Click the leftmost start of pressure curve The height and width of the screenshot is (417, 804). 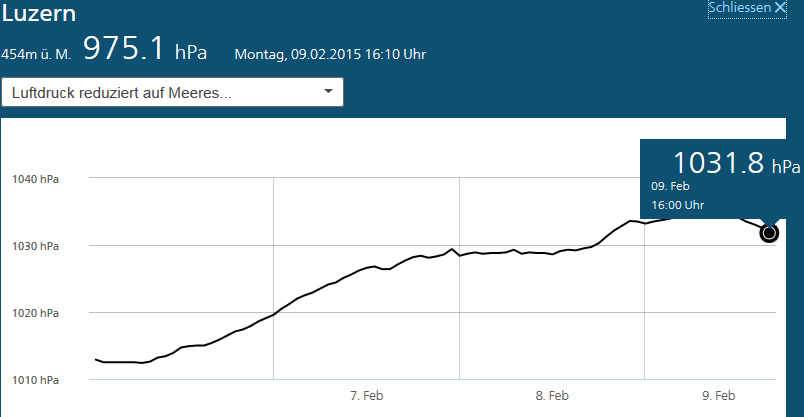(x=96, y=359)
